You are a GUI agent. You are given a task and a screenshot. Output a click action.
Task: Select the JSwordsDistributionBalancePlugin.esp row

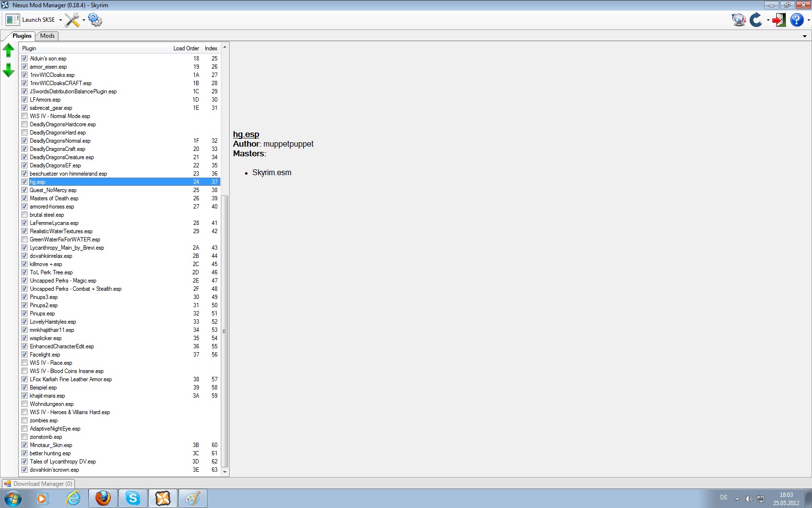point(120,91)
